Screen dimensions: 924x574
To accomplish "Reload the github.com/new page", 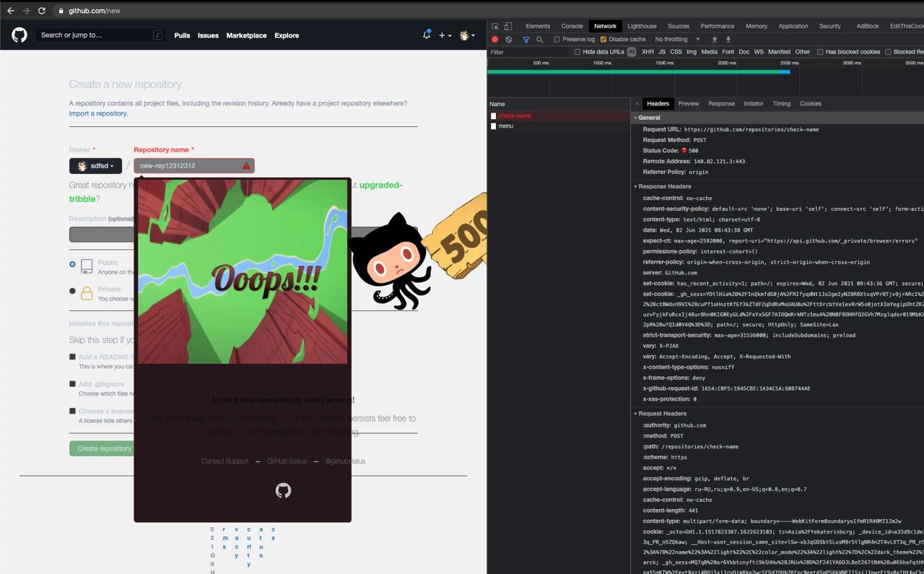I will 42,11.
